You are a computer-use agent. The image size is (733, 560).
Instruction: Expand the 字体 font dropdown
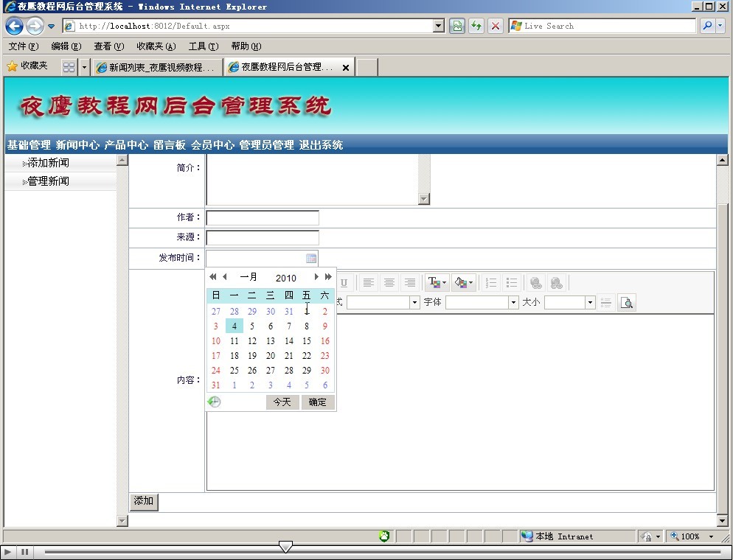[x=513, y=303]
